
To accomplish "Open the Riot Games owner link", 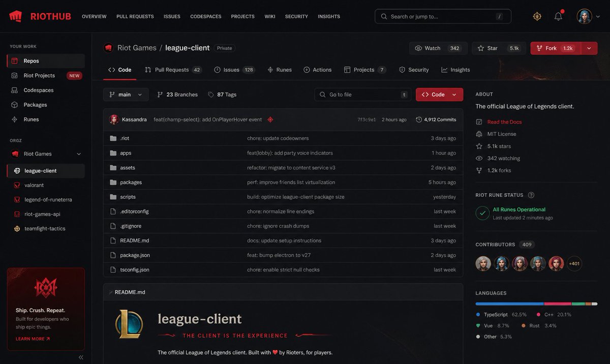I will 137,48.
